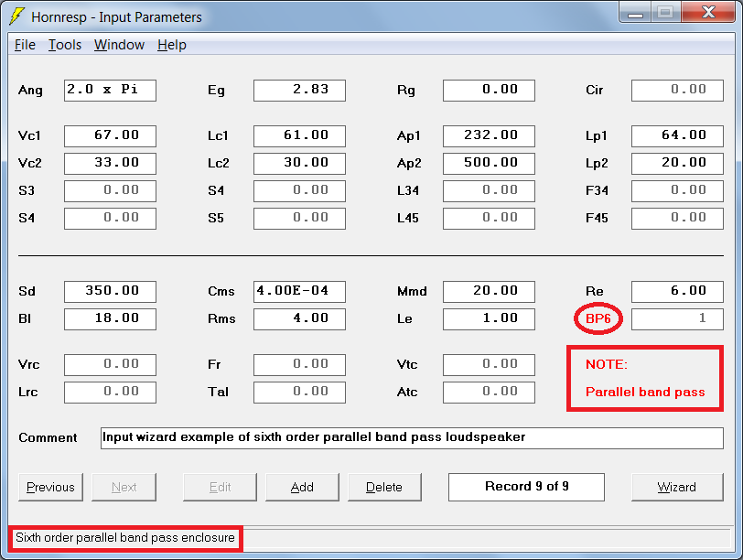The height and width of the screenshot is (560, 743).
Task: Select the Vtc value box
Action: pos(489,365)
